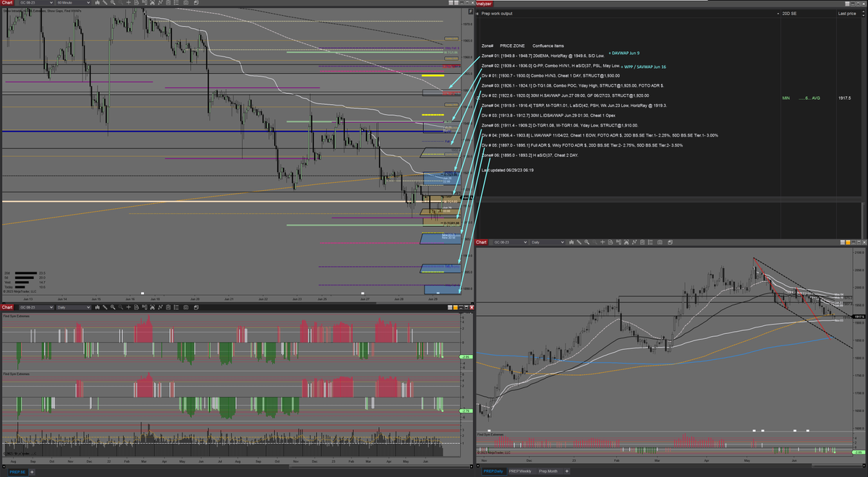Click Analyzer window title label
Image resolution: width=868 pixels, height=477 pixels.
(483, 3)
